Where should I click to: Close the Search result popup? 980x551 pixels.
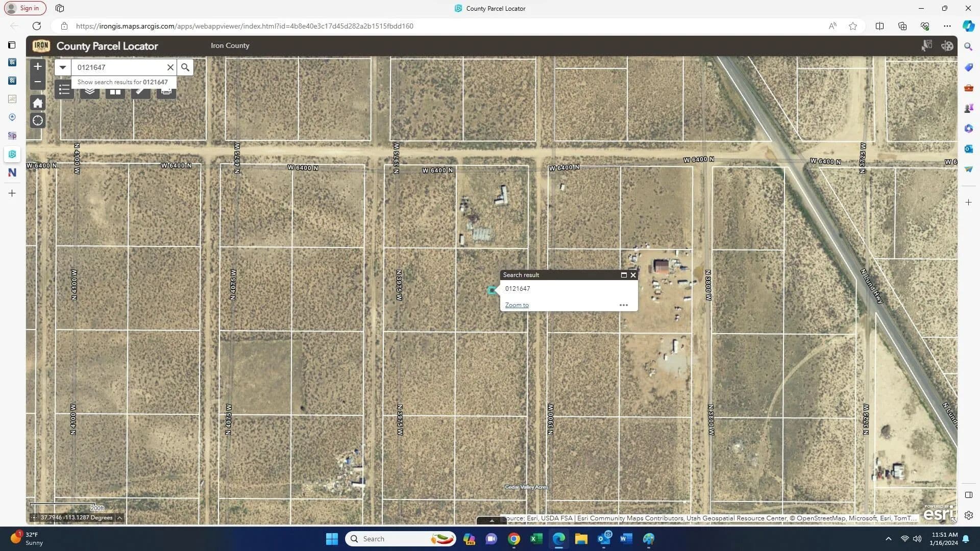(x=633, y=275)
